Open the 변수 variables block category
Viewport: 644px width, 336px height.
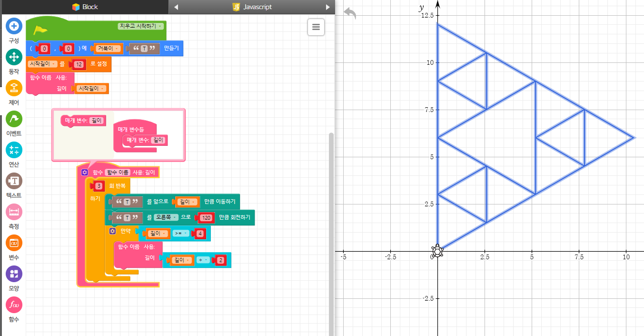(14, 243)
